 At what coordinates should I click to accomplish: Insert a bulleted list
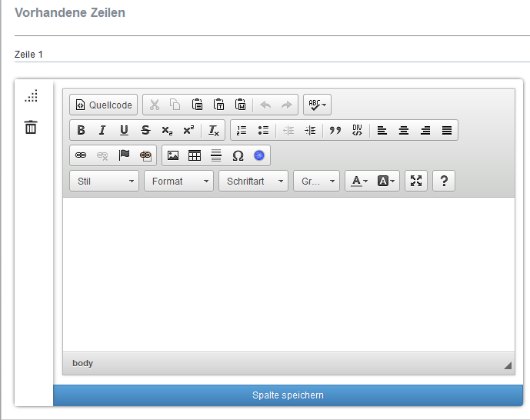click(x=263, y=130)
